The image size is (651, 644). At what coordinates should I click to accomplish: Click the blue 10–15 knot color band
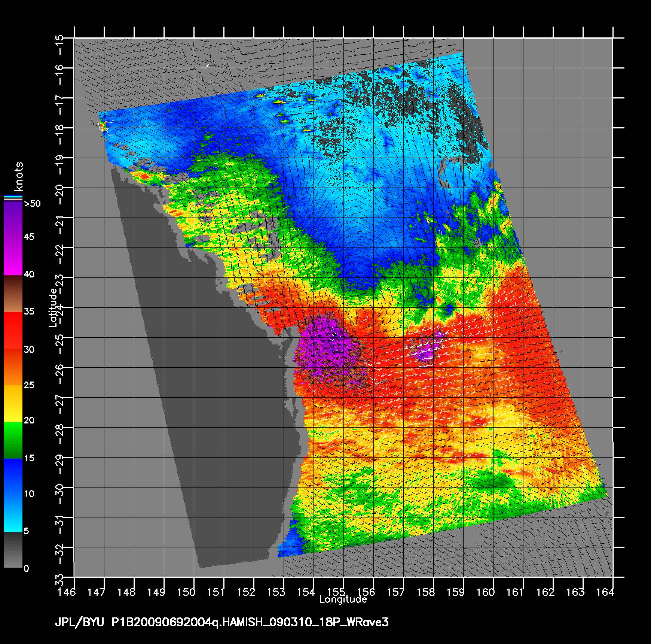[x=13, y=477]
